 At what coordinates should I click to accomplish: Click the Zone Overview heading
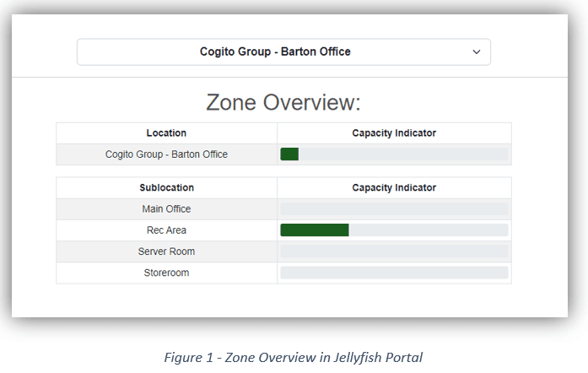pyautogui.click(x=283, y=102)
